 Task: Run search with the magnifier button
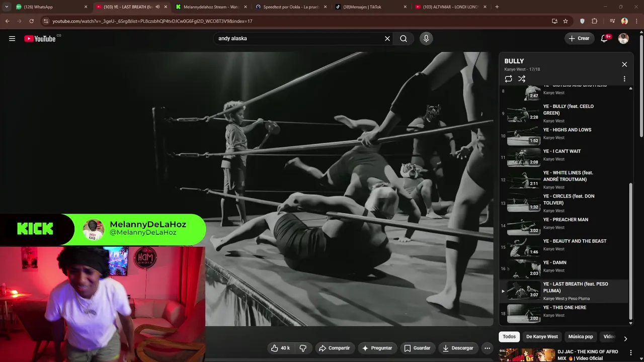[404, 39]
